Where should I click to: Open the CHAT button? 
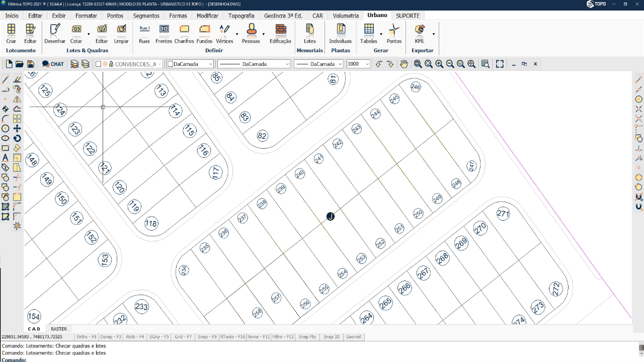click(53, 64)
